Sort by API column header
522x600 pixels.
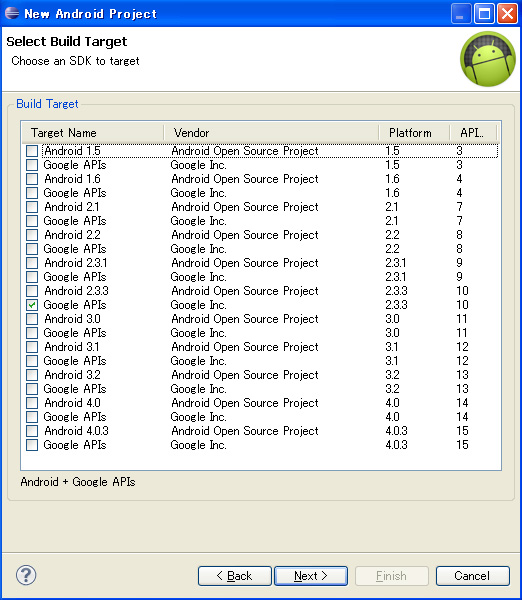(x=473, y=133)
